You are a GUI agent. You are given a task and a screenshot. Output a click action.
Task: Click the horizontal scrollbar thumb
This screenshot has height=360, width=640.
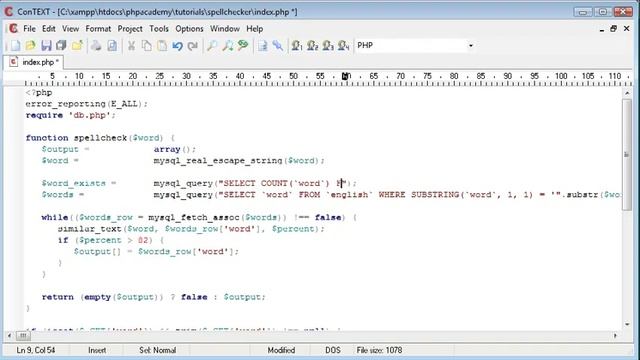(x=23, y=336)
